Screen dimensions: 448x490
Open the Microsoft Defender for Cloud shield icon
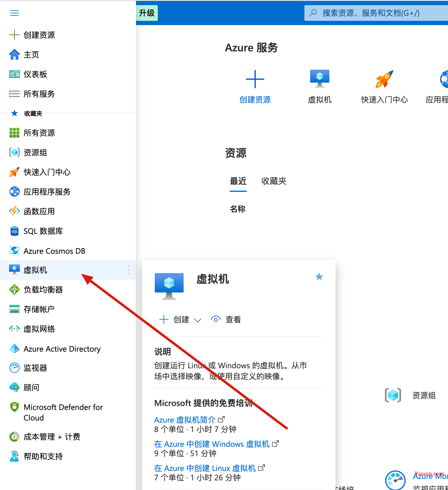coord(14,407)
